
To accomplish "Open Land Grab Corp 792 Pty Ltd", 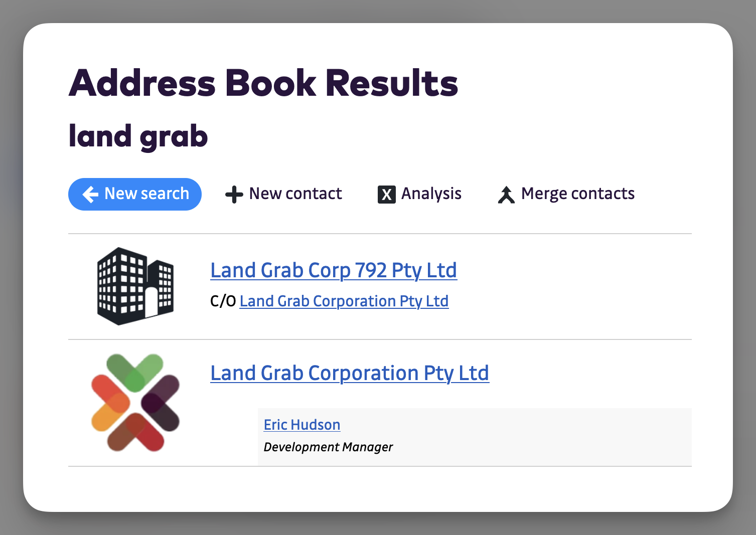I will 333,270.
